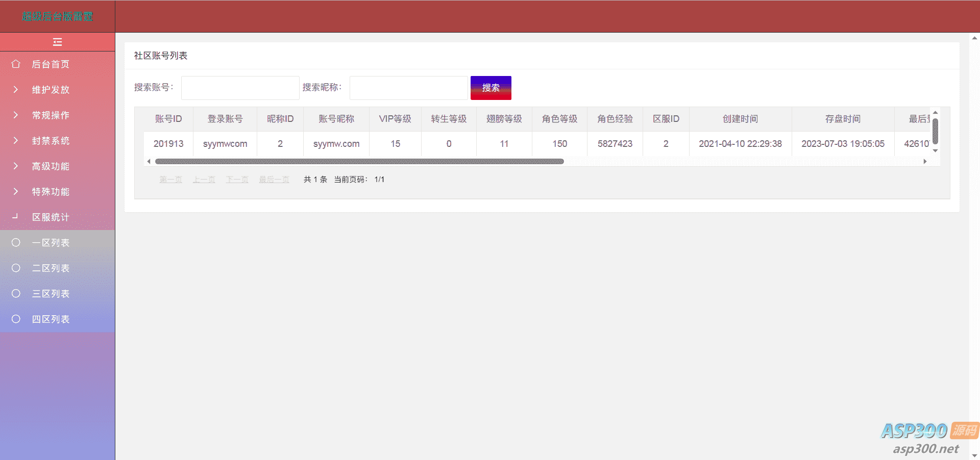Click the circle icon beside 三区列表
980x460 pixels.
pyautogui.click(x=16, y=294)
